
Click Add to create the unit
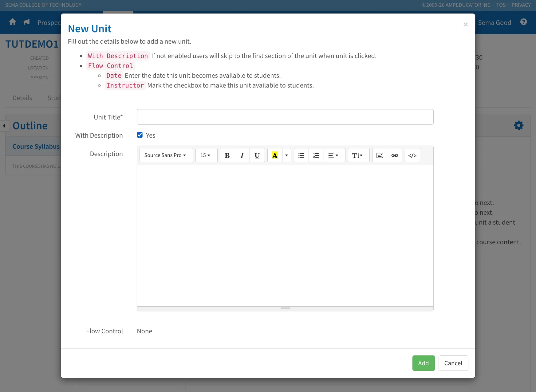pos(424,363)
